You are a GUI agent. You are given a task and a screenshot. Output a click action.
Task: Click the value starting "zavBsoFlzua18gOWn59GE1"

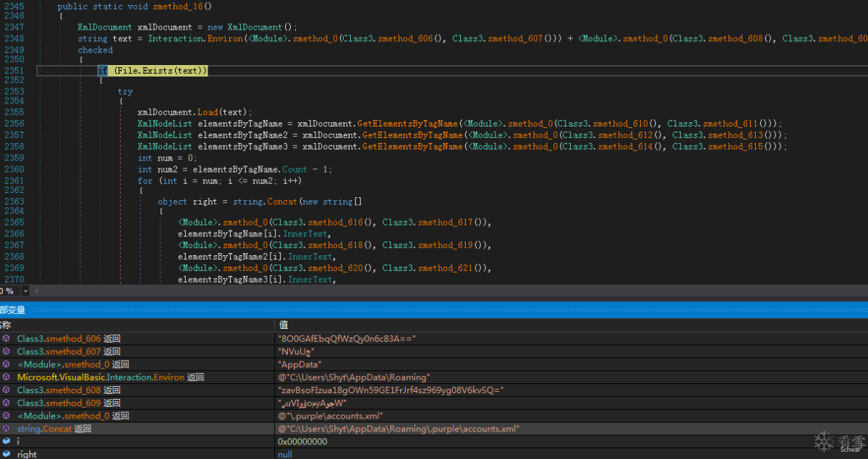pos(391,390)
